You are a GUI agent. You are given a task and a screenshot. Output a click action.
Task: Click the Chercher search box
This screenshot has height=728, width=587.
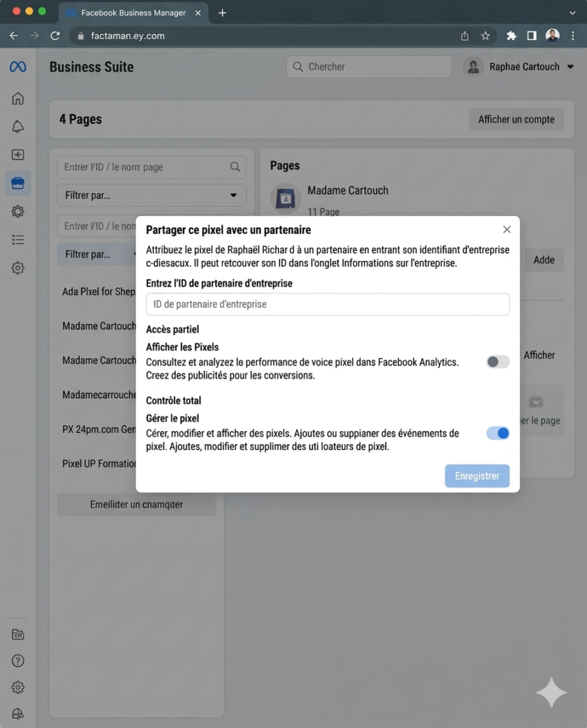[x=369, y=67]
